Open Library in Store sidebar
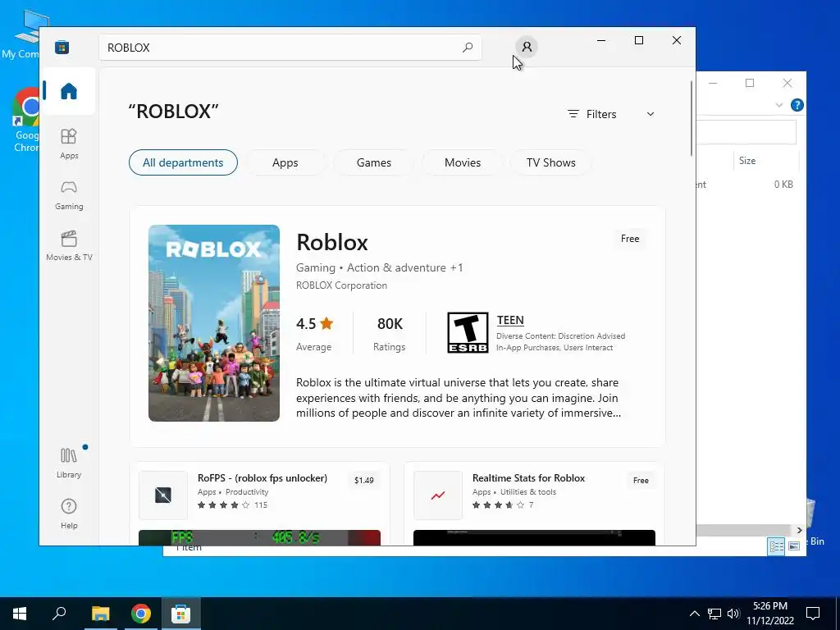 click(x=69, y=463)
